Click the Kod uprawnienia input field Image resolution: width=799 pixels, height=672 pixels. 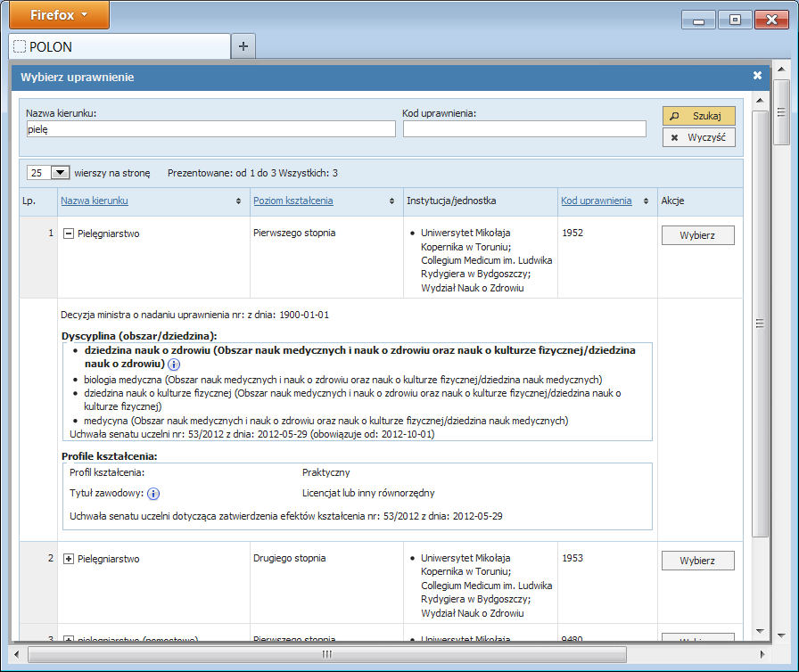524,129
